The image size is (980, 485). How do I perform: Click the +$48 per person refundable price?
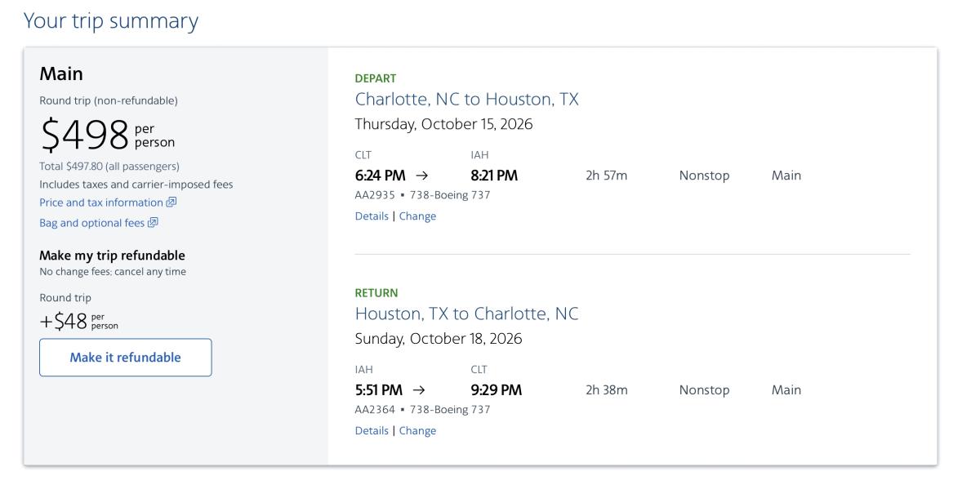coord(78,321)
